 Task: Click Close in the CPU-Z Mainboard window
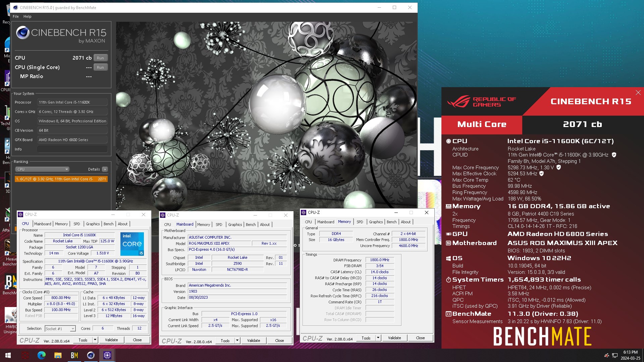279,341
